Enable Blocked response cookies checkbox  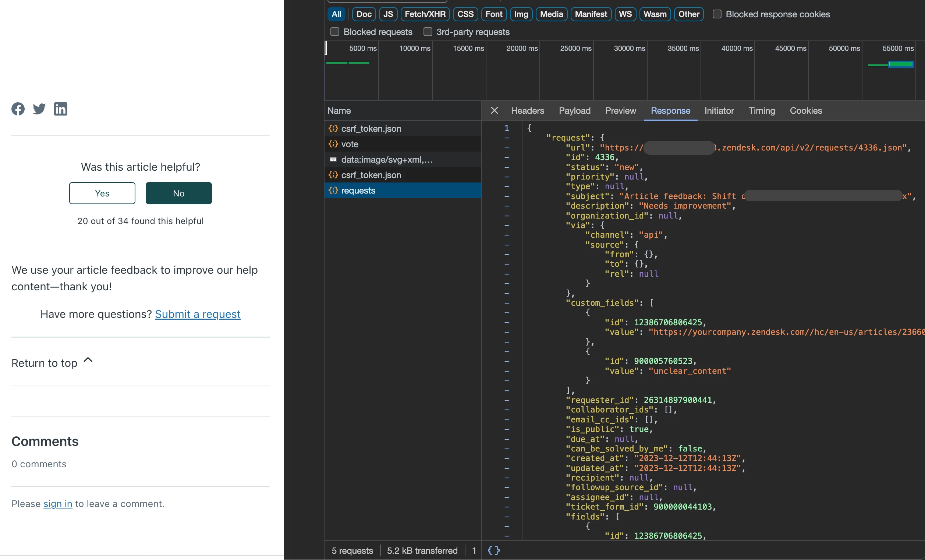717,14
